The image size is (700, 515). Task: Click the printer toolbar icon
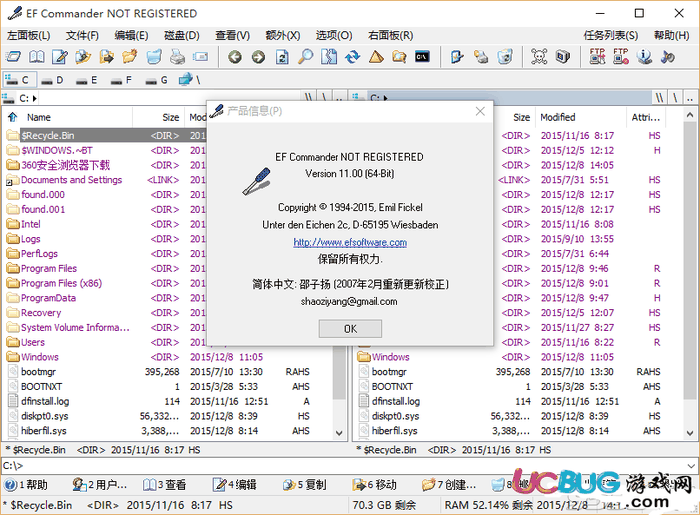coord(177,57)
